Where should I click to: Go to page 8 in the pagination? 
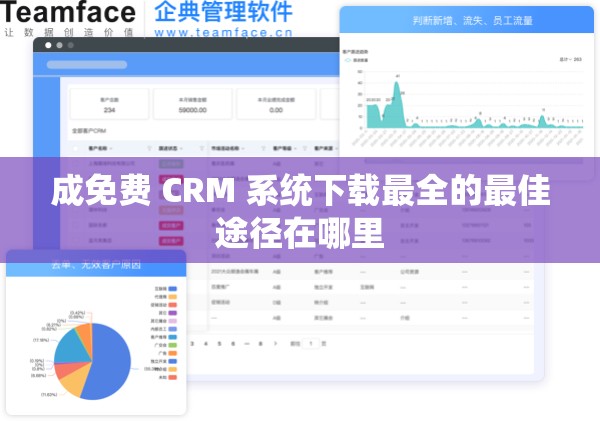tap(261, 344)
